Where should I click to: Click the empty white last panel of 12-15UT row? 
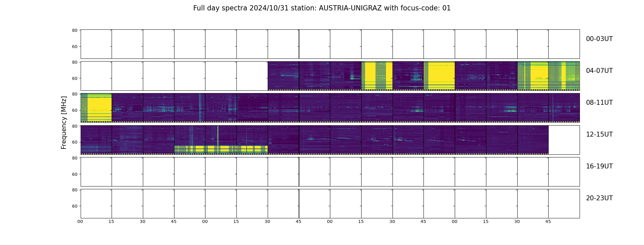click(564, 140)
